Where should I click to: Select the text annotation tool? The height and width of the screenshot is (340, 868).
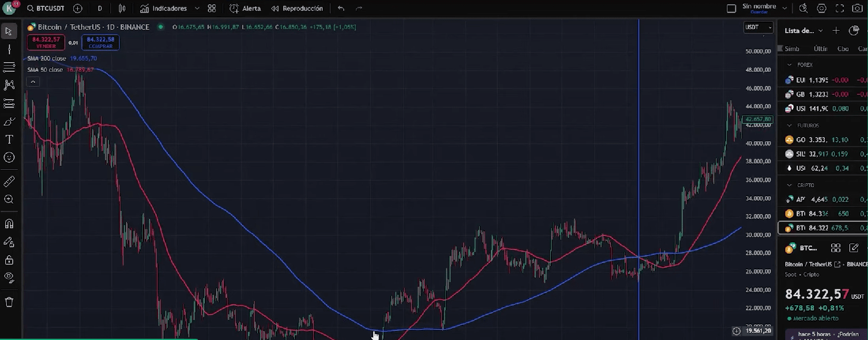click(9, 140)
